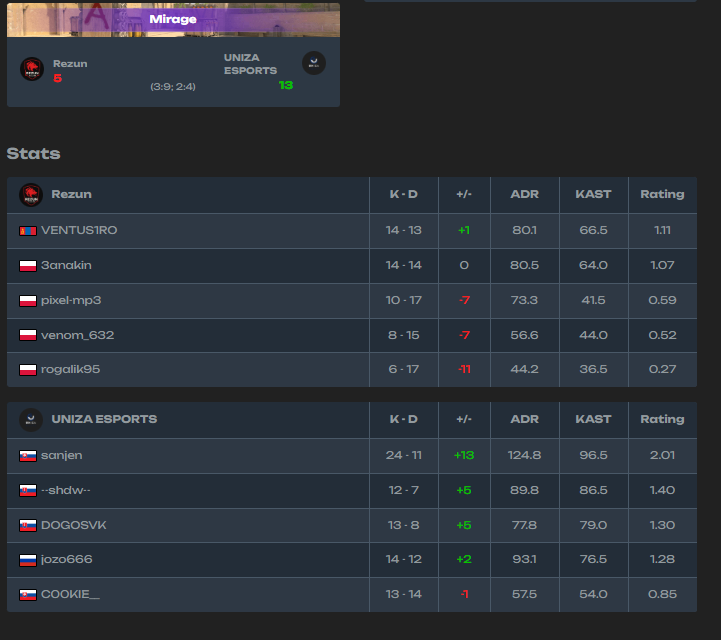Click Rezun's red score 5
Image resolution: width=721 pixels, height=640 pixels.
[x=57, y=78]
